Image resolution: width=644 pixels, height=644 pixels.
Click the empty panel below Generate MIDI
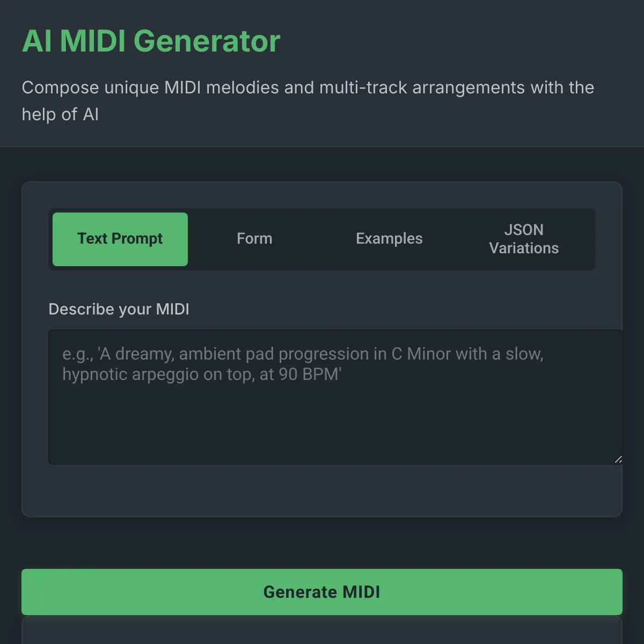point(322,630)
